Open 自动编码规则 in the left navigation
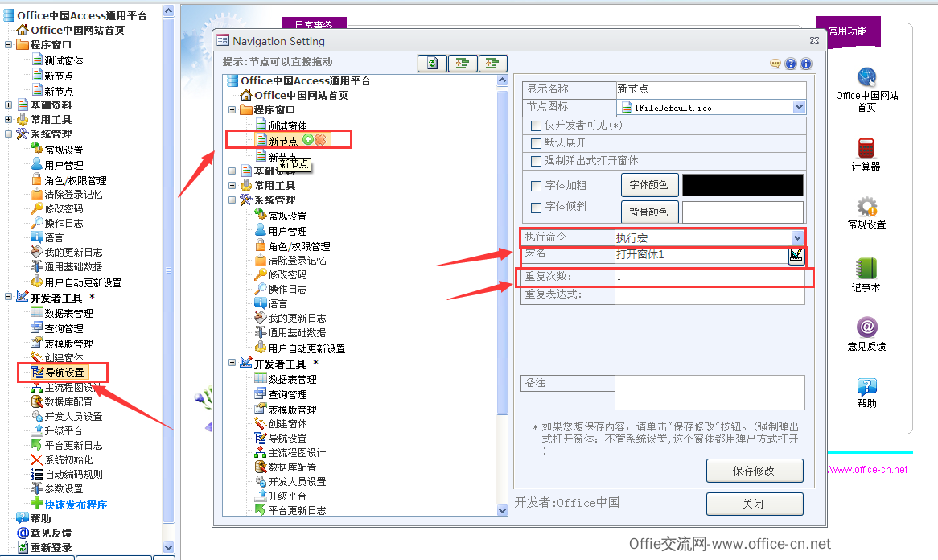Image resolution: width=938 pixels, height=560 pixels. point(73,475)
